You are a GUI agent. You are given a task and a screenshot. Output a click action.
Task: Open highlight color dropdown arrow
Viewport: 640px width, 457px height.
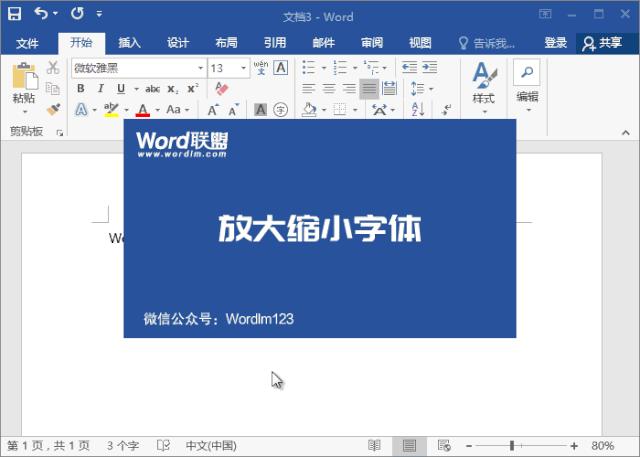(126, 110)
